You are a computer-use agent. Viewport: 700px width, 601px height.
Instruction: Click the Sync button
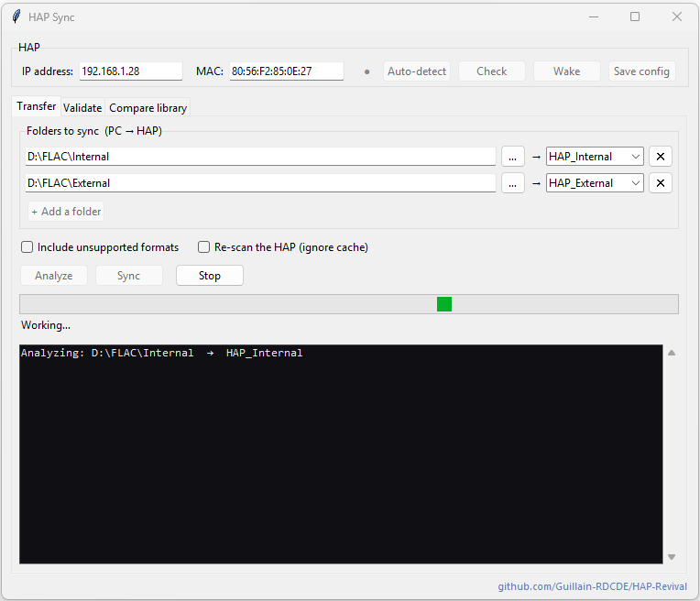point(128,276)
